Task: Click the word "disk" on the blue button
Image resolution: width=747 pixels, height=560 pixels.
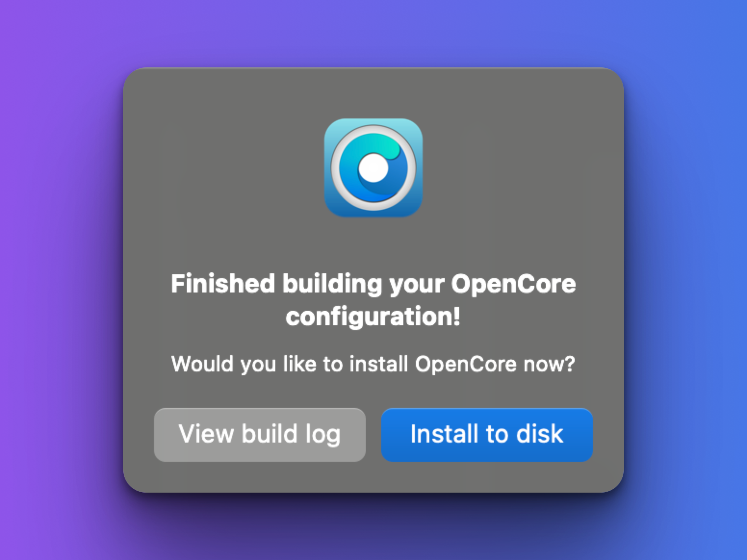Action: pos(540,433)
